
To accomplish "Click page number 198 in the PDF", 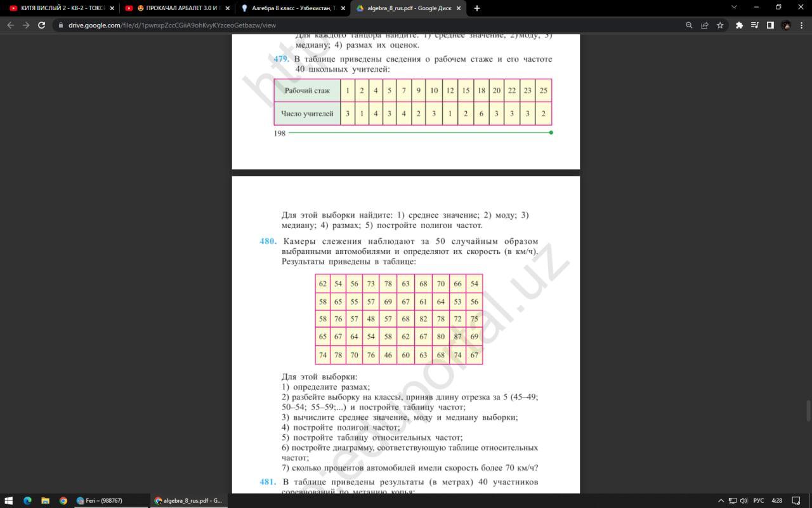I will tap(280, 133).
